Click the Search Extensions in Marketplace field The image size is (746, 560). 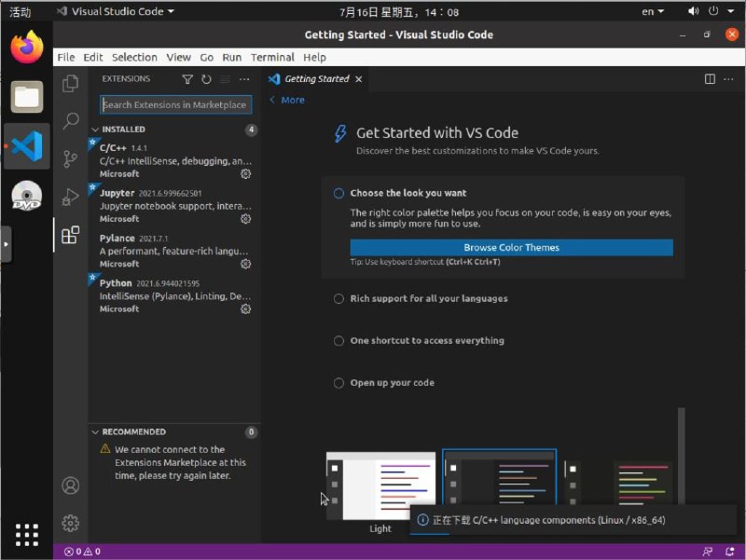175,105
